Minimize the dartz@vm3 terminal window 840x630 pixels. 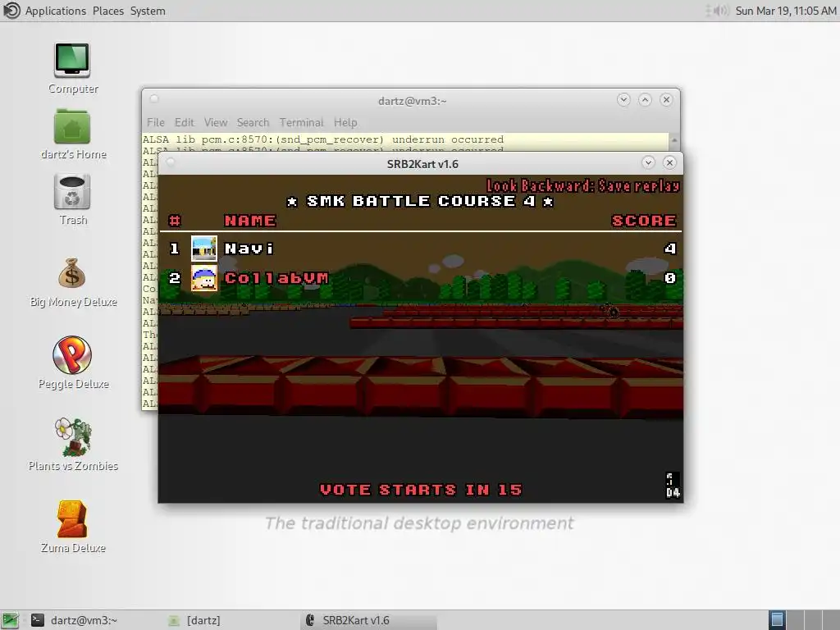pos(623,99)
